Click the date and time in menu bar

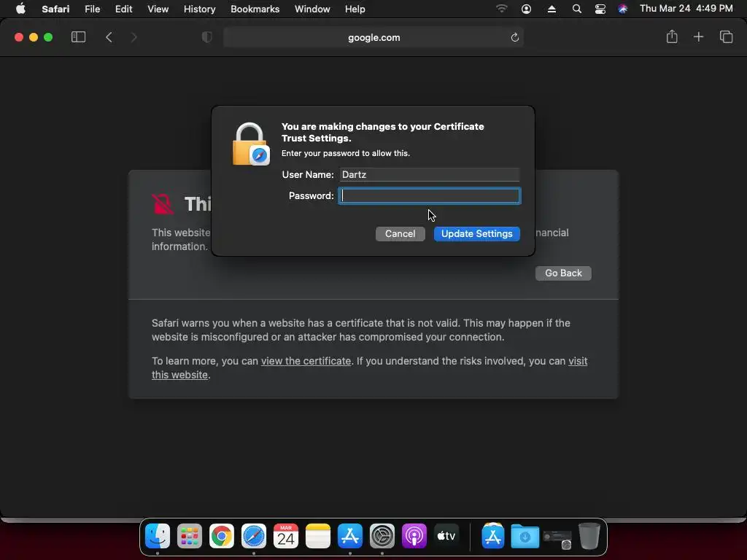tap(686, 9)
